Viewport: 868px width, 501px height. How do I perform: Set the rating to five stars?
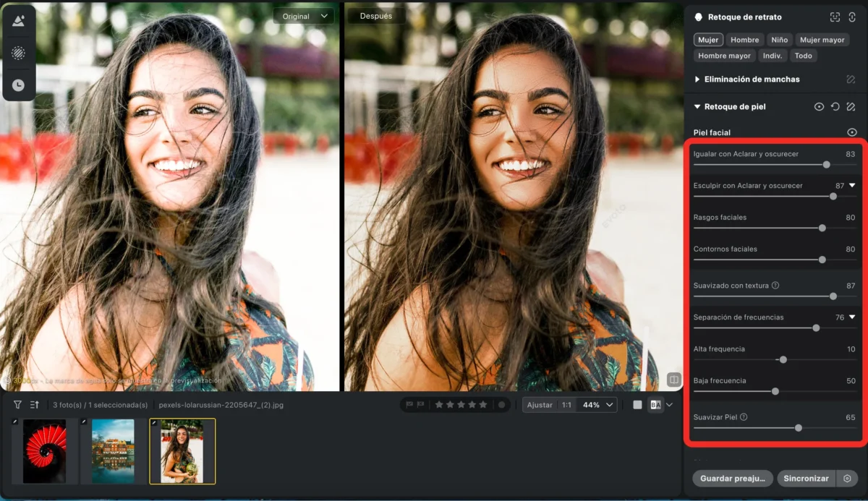coord(483,405)
